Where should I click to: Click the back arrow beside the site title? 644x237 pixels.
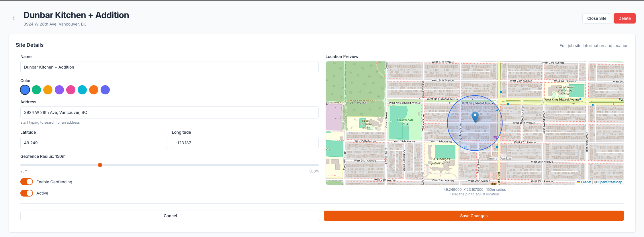tap(13, 18)
